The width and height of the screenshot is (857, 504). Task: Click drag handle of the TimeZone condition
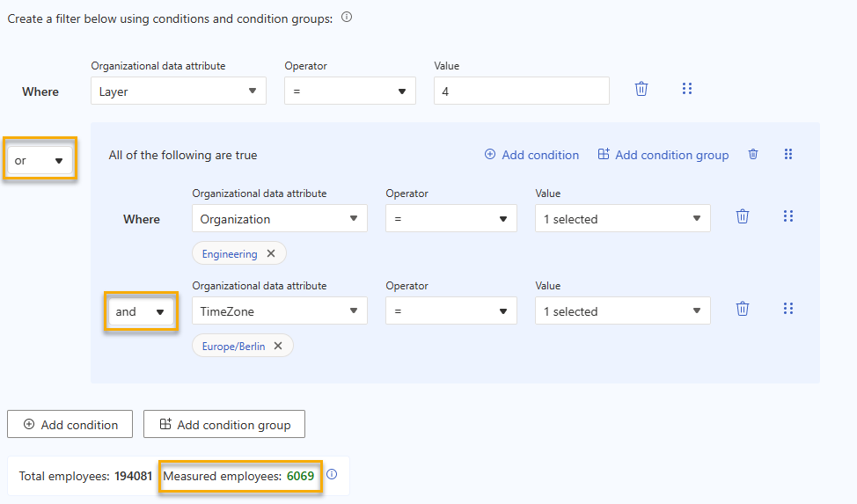click(x=788, y=309)
